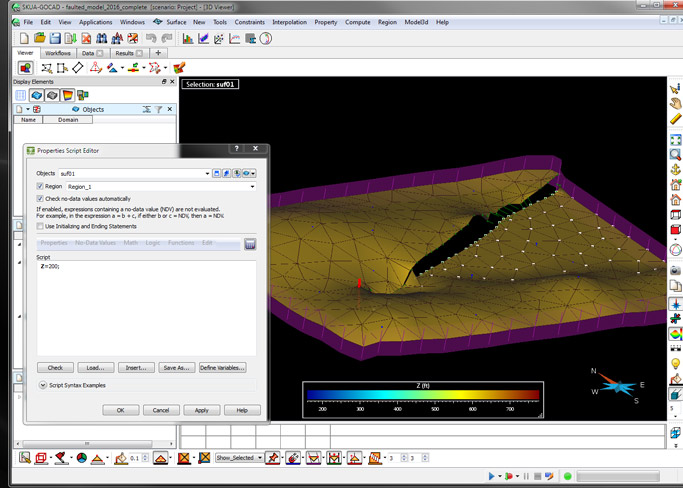Toggle Check no-data values automatically
The width and height of the screenshot is (683, 488).
click(40, 199)
